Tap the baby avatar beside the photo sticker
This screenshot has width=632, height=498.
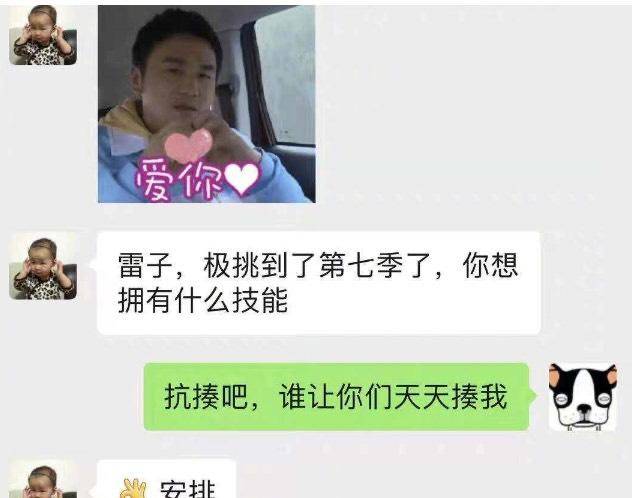click(x=43, y=35)
